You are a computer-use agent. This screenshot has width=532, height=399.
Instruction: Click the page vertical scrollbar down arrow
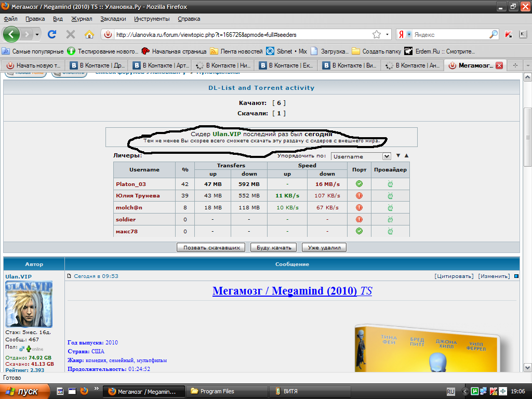(x=528, y=367)
